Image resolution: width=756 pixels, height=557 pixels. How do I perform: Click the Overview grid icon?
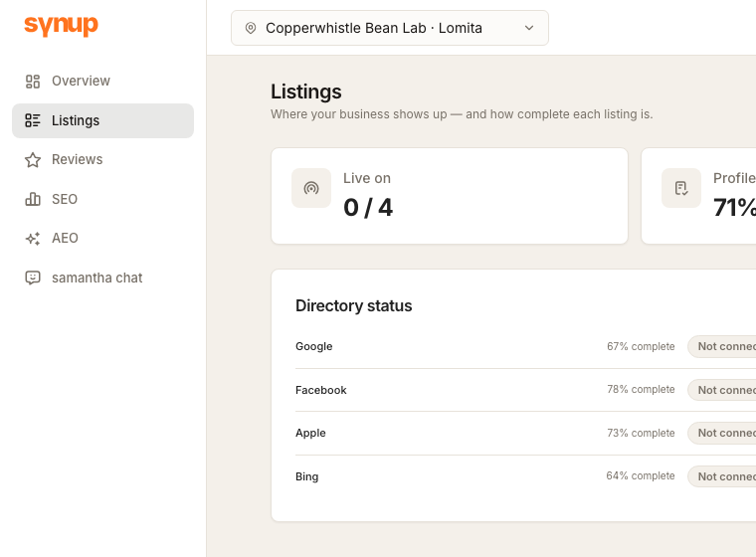point(33,81)
